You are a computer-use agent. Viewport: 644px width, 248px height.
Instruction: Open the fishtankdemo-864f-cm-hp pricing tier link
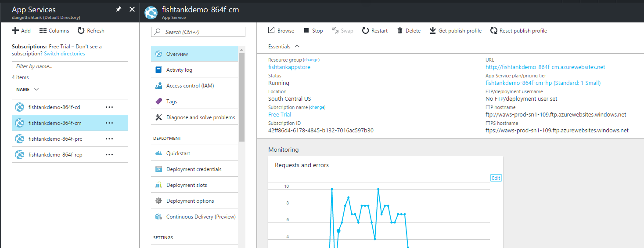543,83
